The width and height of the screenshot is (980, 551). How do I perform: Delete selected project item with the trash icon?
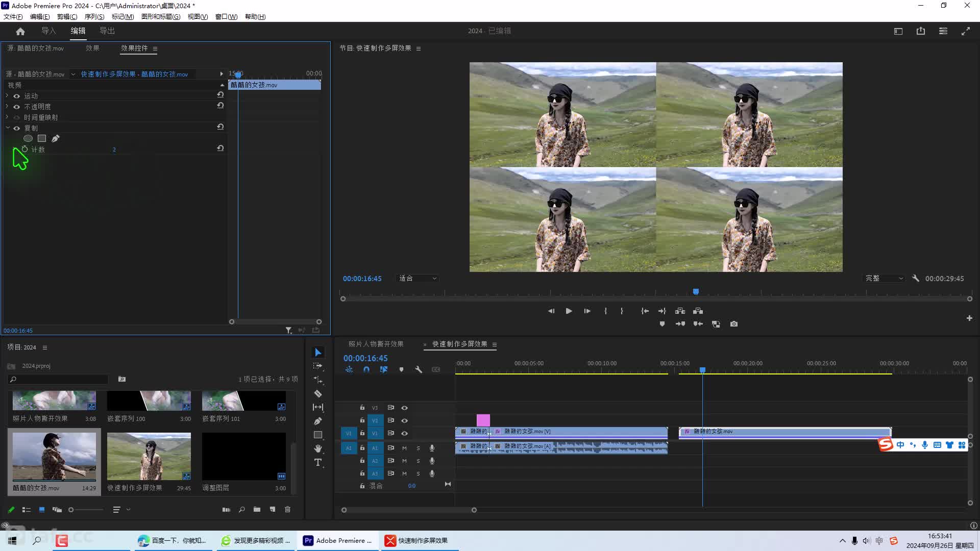[287, 510]
